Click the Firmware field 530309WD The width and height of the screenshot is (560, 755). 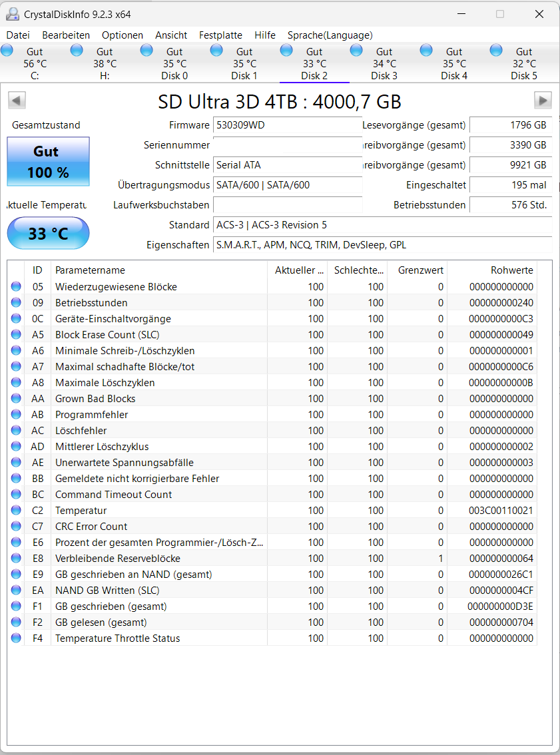tap(288, 125)
